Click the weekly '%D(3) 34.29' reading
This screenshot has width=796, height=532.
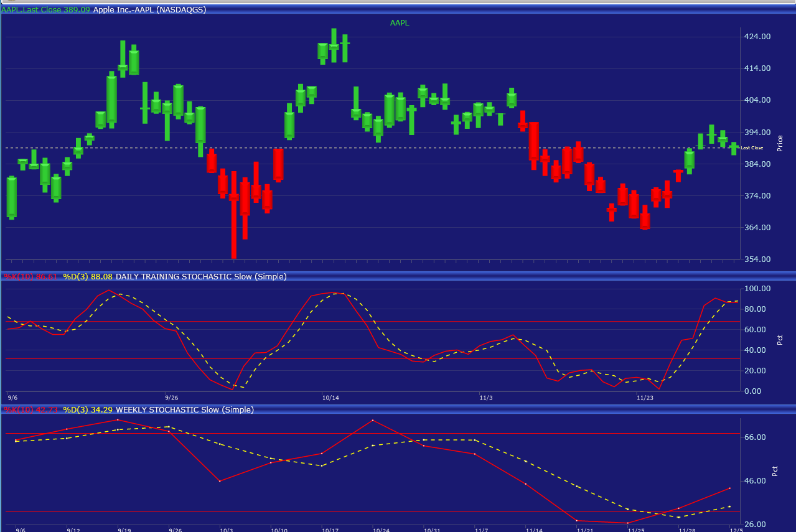click(x=88, y=409)
